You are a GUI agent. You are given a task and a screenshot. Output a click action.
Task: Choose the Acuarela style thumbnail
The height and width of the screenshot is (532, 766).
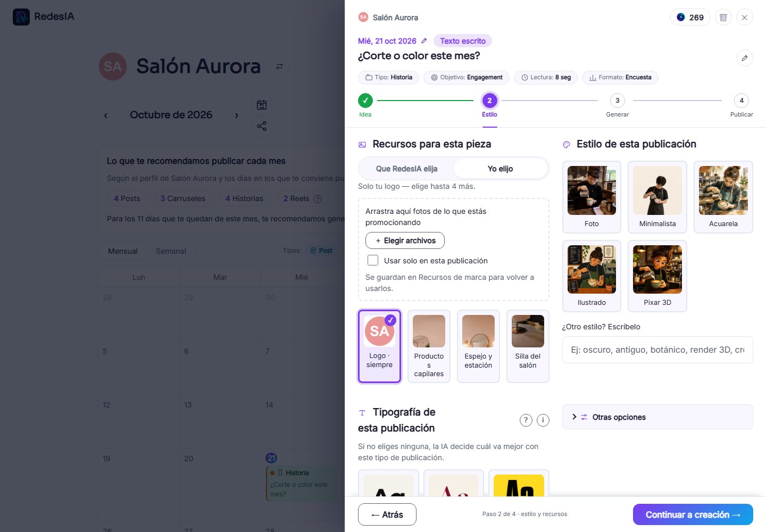pyautogui.click(x=723, y=197)
